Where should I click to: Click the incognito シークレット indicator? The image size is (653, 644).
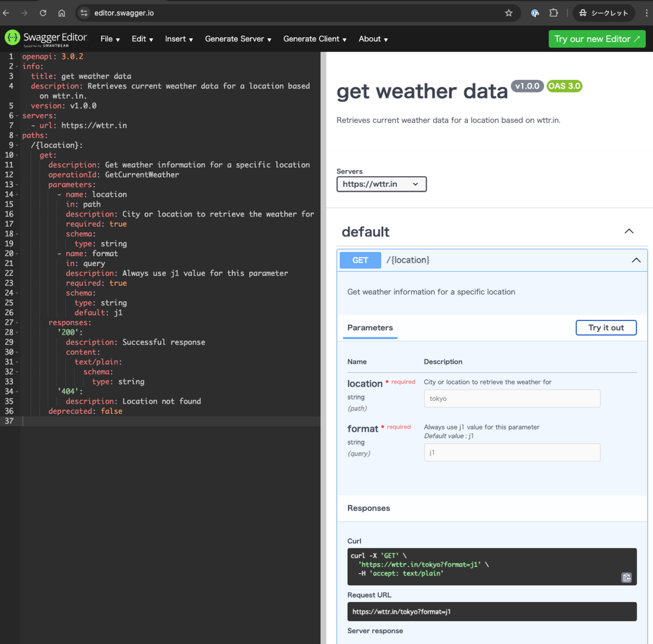click(x=603, y=13)
